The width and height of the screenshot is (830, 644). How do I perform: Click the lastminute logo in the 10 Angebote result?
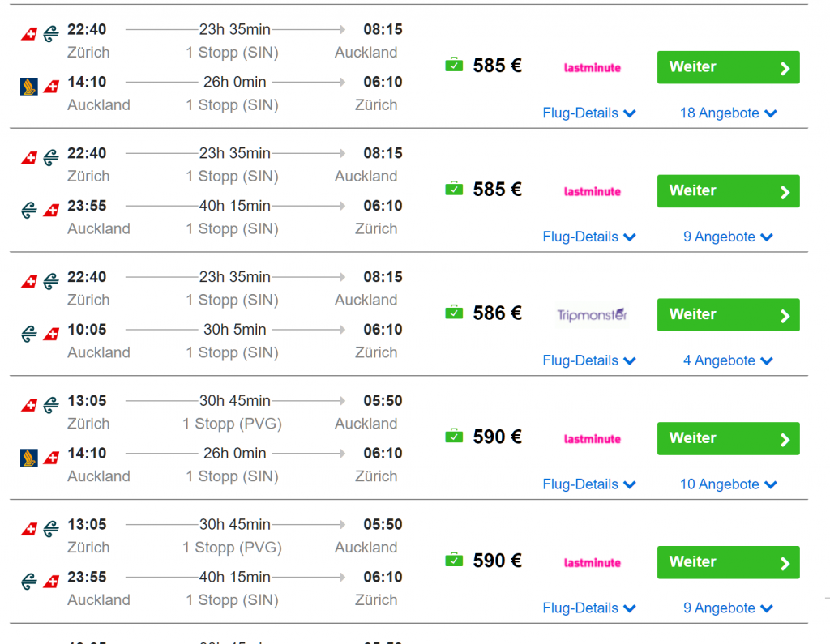pyautogui.click(x=592, y=439)
